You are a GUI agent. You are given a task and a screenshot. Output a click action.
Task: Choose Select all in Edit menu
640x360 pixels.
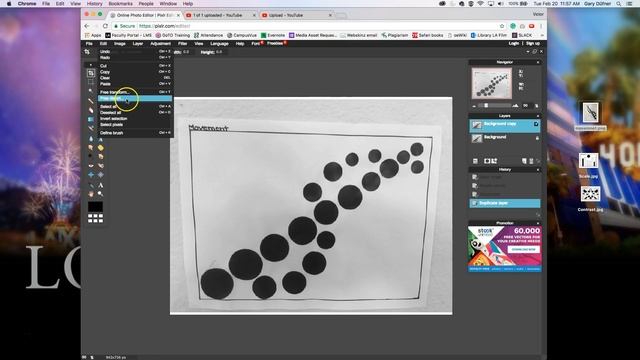[136, 107]
